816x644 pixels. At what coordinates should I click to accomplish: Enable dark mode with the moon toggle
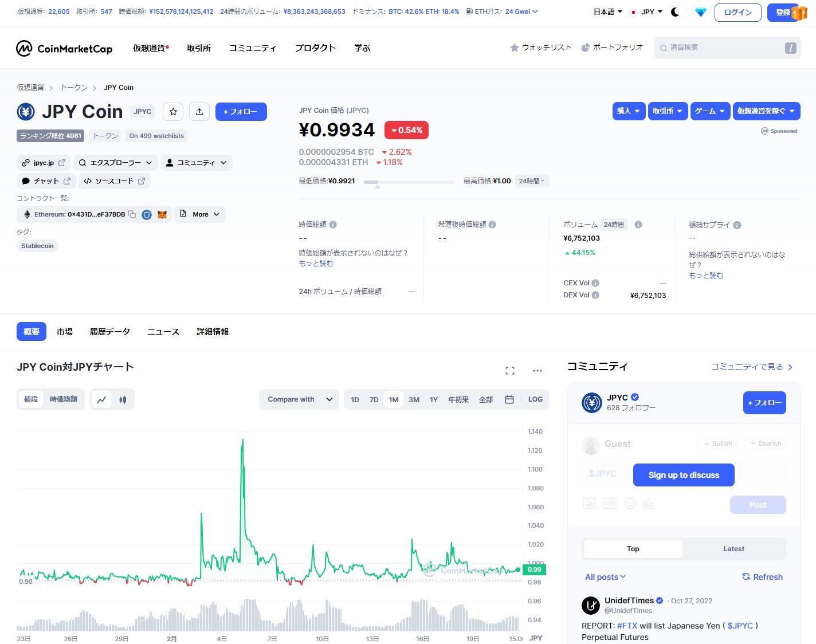pyautogui.click(x=674, y=11)
